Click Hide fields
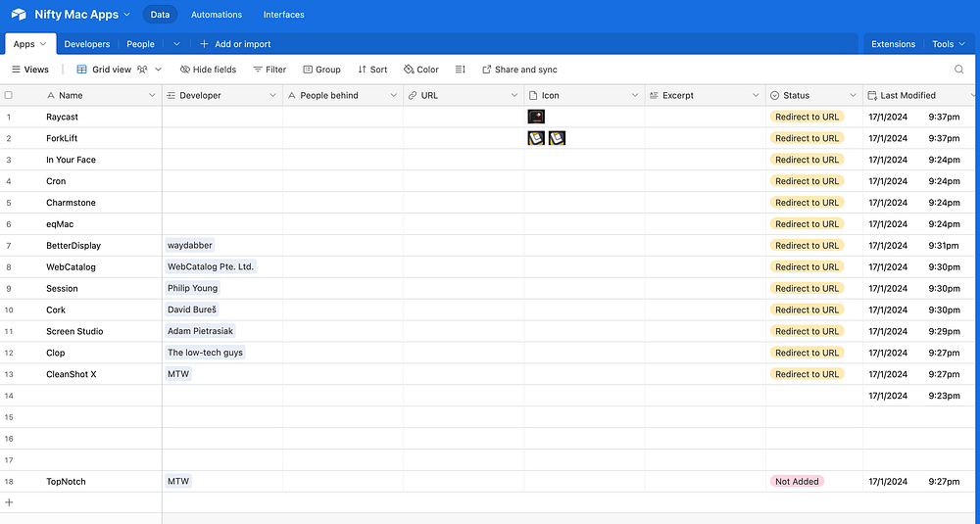 [208, 70]
